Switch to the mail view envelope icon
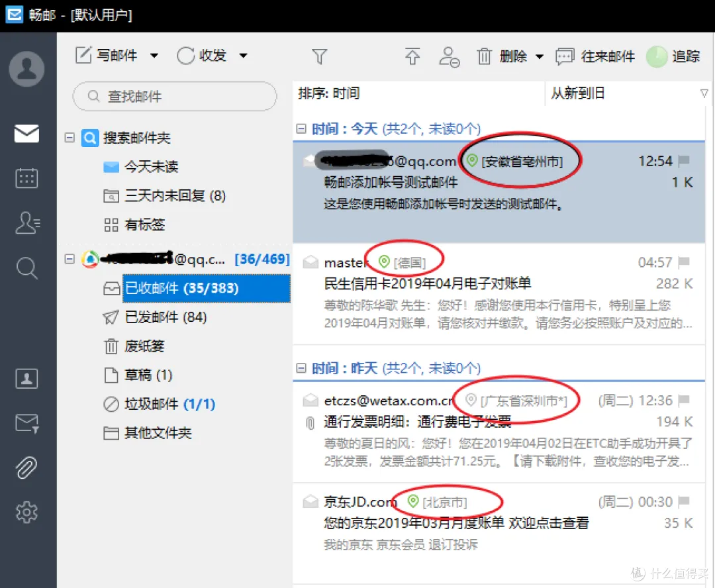Viewport: 715px width, 588px height. (26, 133)
